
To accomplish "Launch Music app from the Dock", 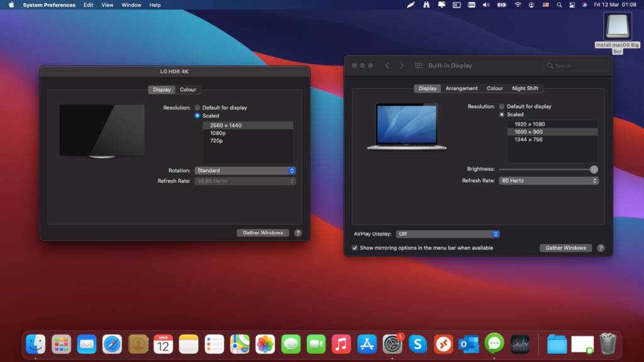I will coord(341,344).
